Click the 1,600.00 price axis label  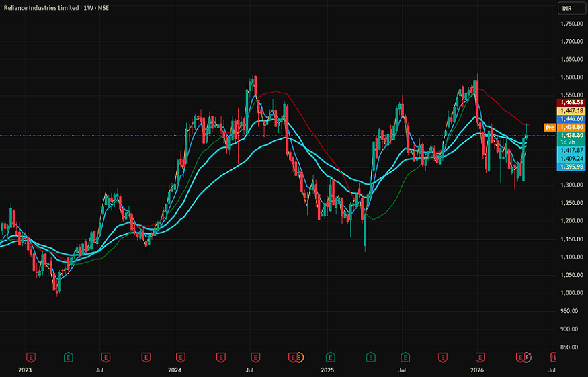571,77
